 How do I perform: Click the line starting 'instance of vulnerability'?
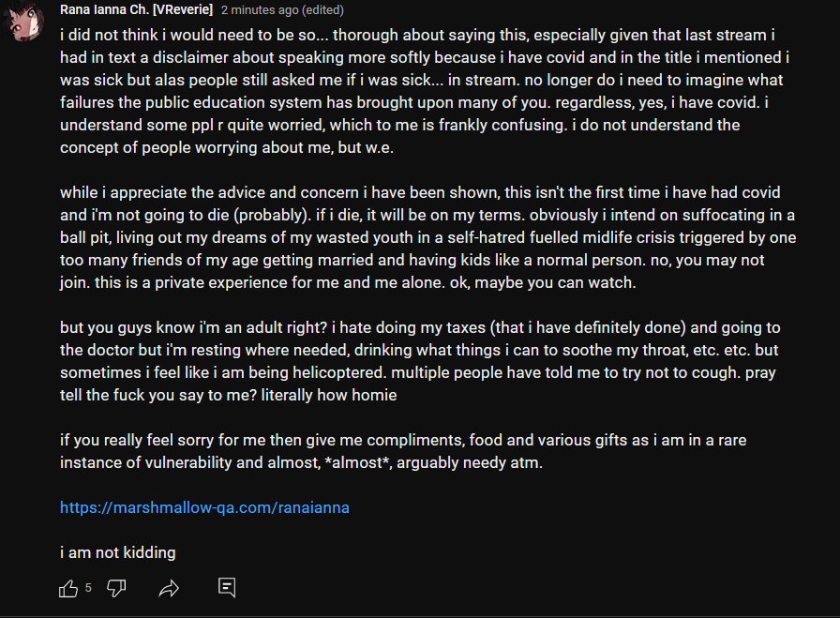click(301, 462)
